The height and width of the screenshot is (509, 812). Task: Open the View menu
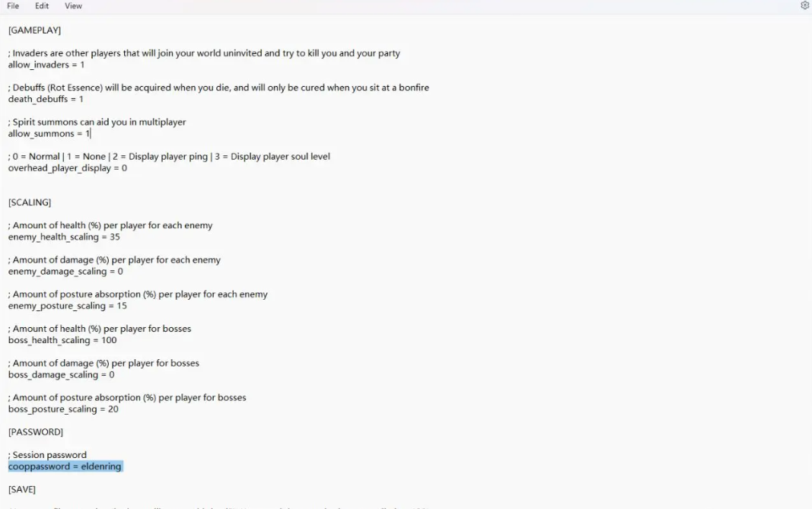(x=73, y=5)
